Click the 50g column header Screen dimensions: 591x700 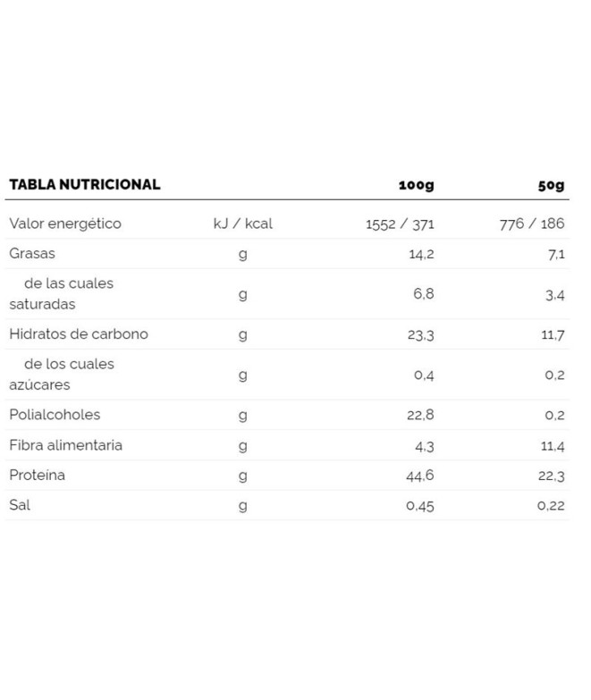click(x=551, y=186)
